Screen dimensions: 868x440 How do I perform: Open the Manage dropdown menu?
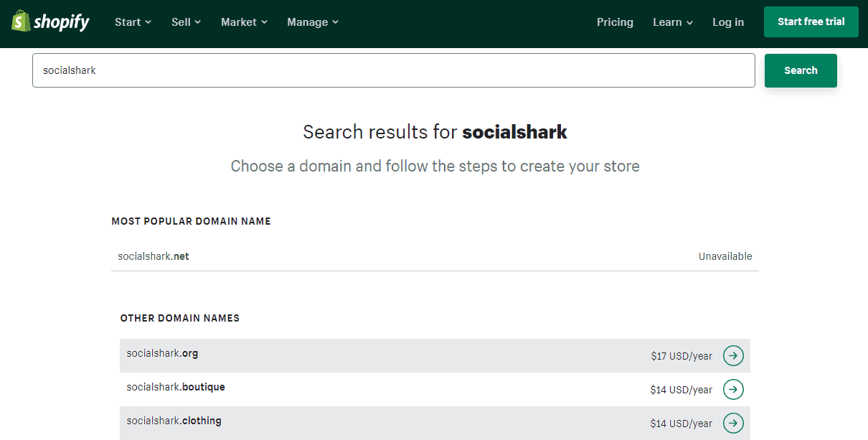[x=313, y=22]
